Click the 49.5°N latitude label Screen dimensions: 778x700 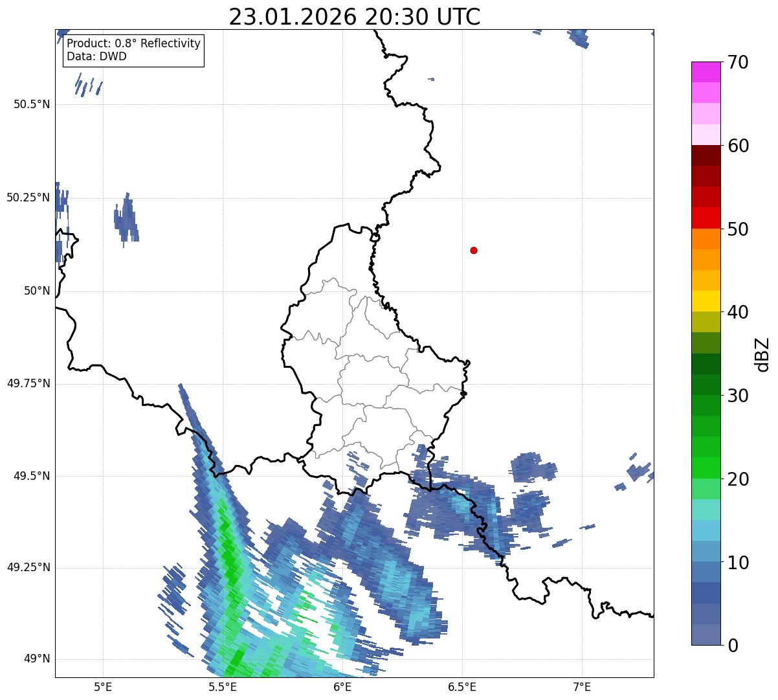32,476
